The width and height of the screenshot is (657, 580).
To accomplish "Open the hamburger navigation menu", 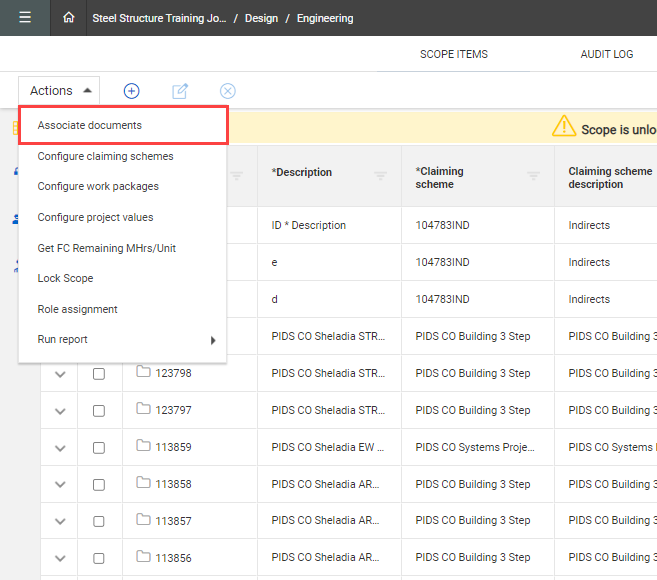I will click(x=25, y=18).
